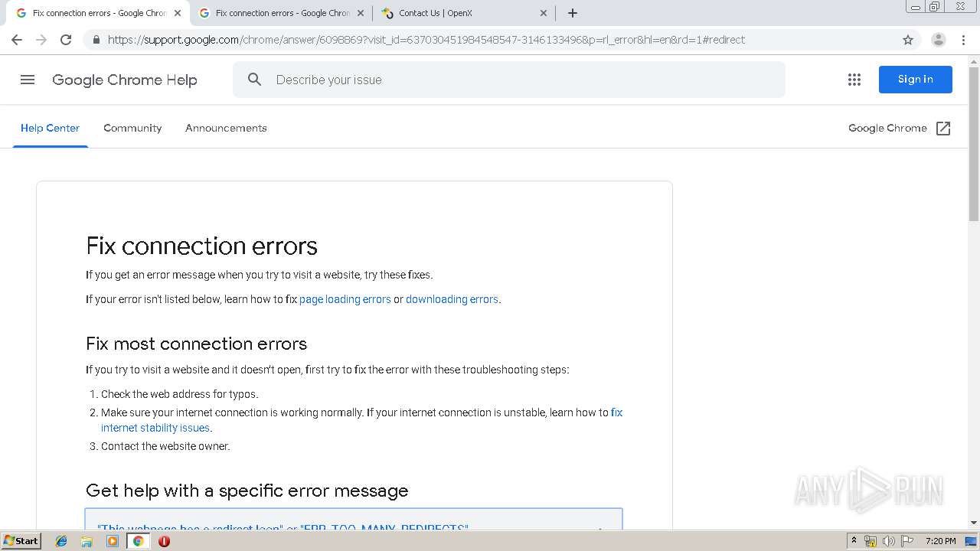Click the page scrollbar down arrow

[974, 523]
